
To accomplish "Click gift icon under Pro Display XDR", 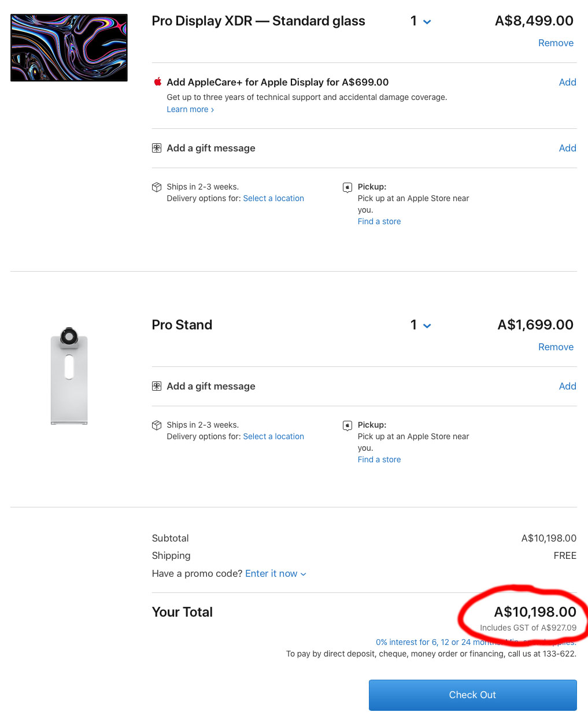I will [x=157, y=148].
